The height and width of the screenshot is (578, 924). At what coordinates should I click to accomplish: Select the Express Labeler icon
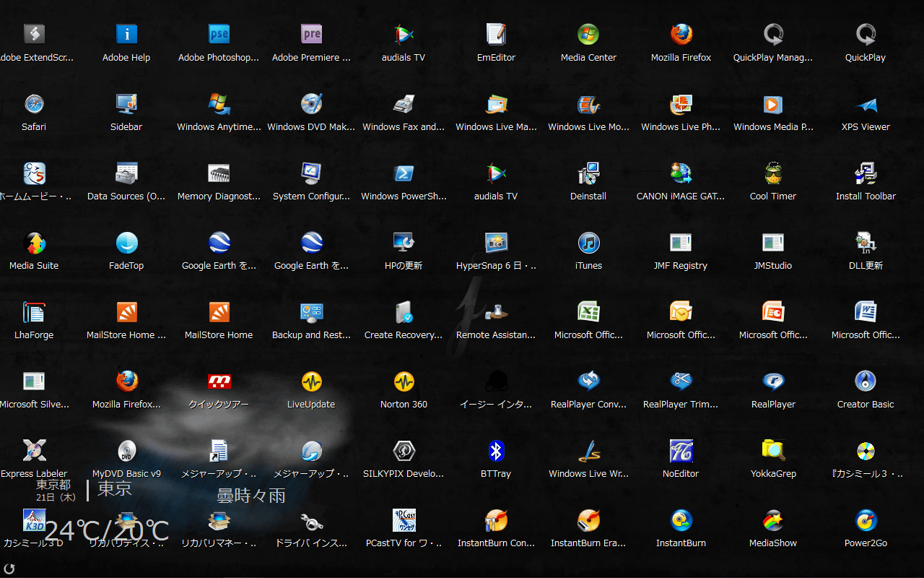tap(34, 450)
